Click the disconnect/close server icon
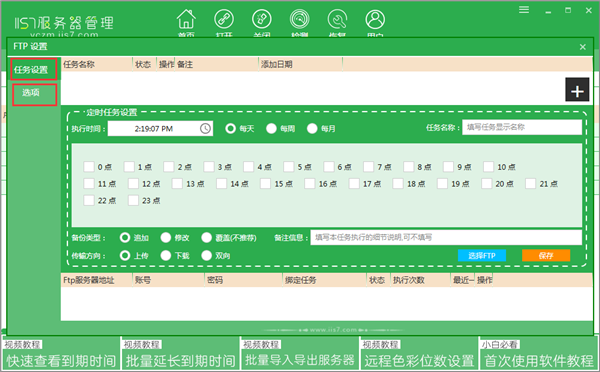 coord(262,19)
